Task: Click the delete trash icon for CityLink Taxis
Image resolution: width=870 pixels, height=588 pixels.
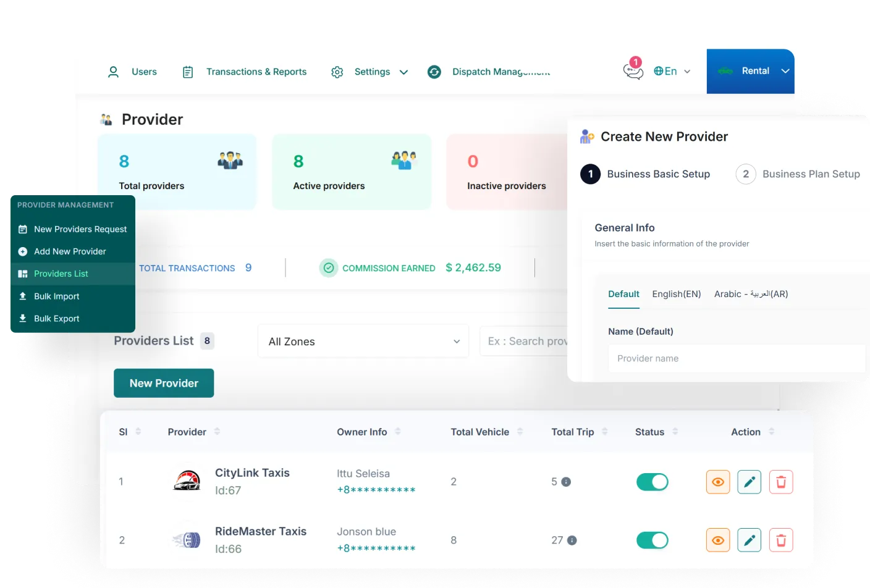Action: pyautogui.click(x=780, y=482)
